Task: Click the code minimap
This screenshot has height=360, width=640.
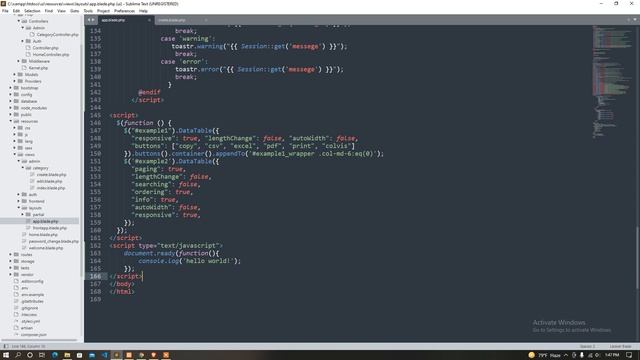Action: [x=611, y=82]
